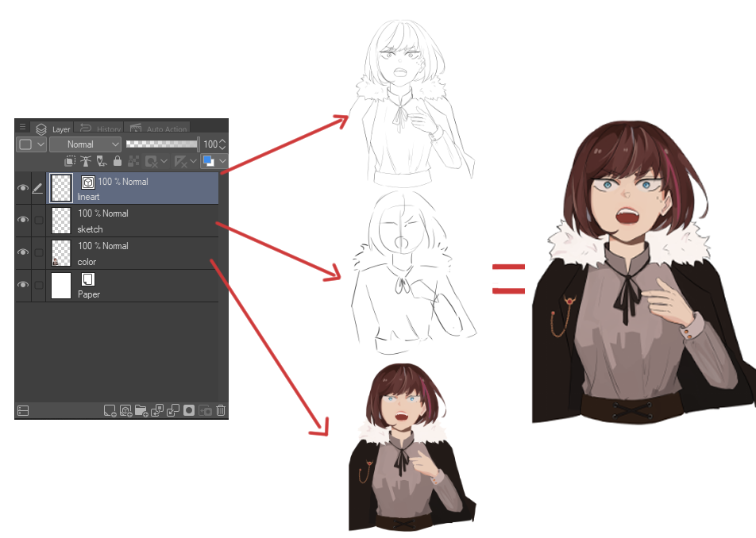The image size is (756, 538).
Task: Create a new layer folder
Action: [x=142, y=410]
